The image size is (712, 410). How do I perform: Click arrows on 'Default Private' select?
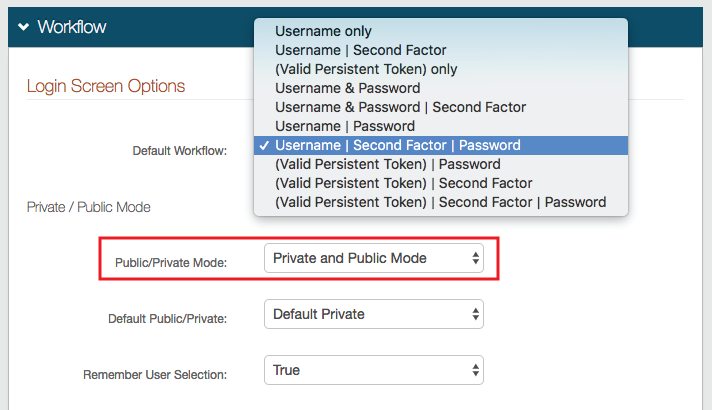[x=475, y=314]
